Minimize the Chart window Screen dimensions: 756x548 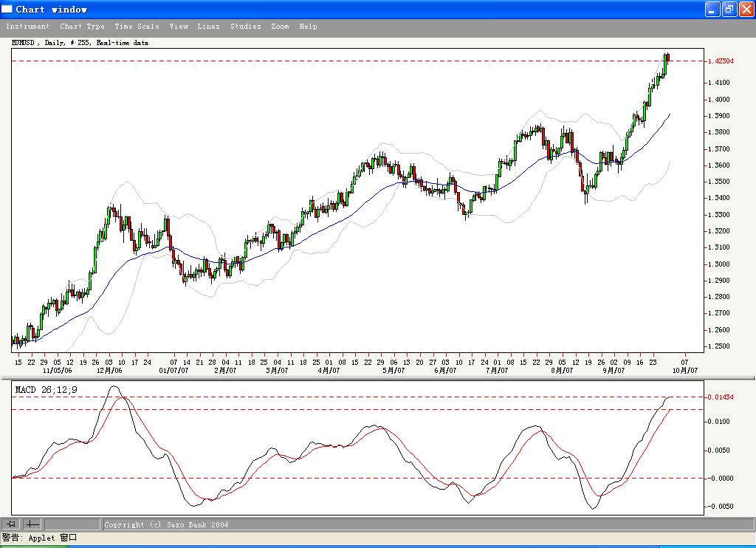pyautogui.click(x=712, y=9)
